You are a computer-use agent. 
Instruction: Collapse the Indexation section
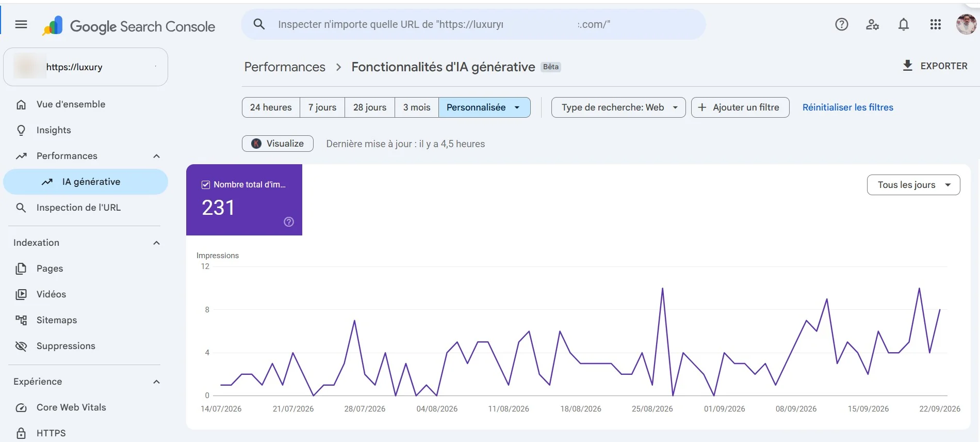[157, 243]
